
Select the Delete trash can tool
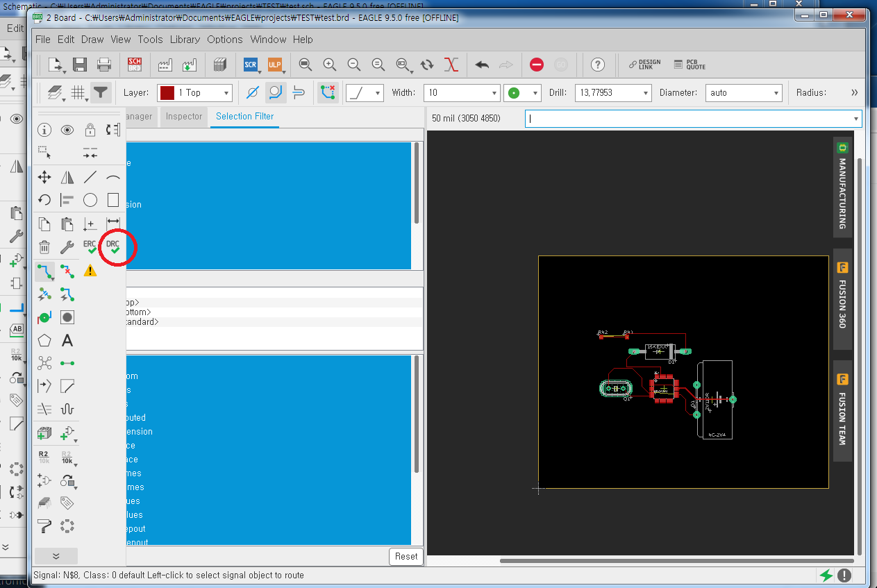point(44,246)
